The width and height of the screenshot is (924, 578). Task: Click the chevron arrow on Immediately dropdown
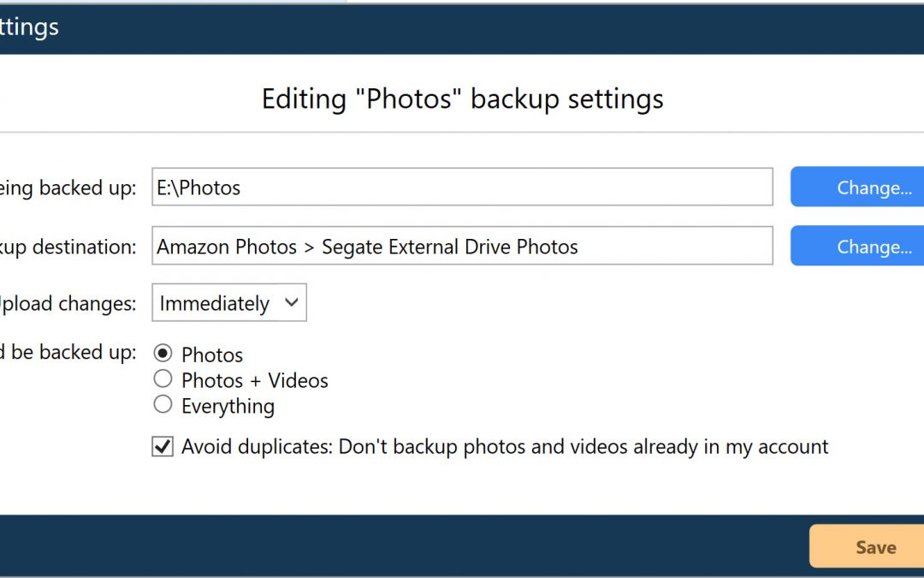pos(291,302)
